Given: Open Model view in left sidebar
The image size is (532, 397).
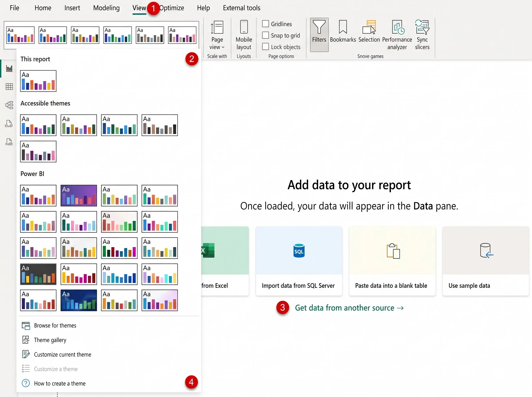Looking at the screenshot, I should click(x=9, y=105).
